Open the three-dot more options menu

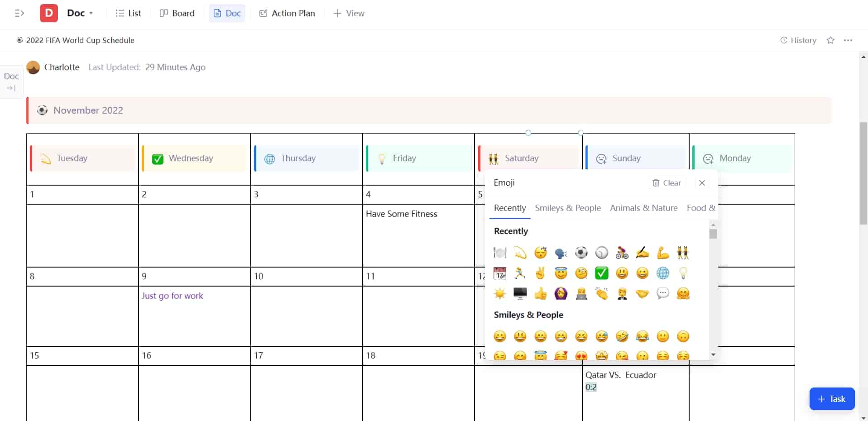click(848, 40)
